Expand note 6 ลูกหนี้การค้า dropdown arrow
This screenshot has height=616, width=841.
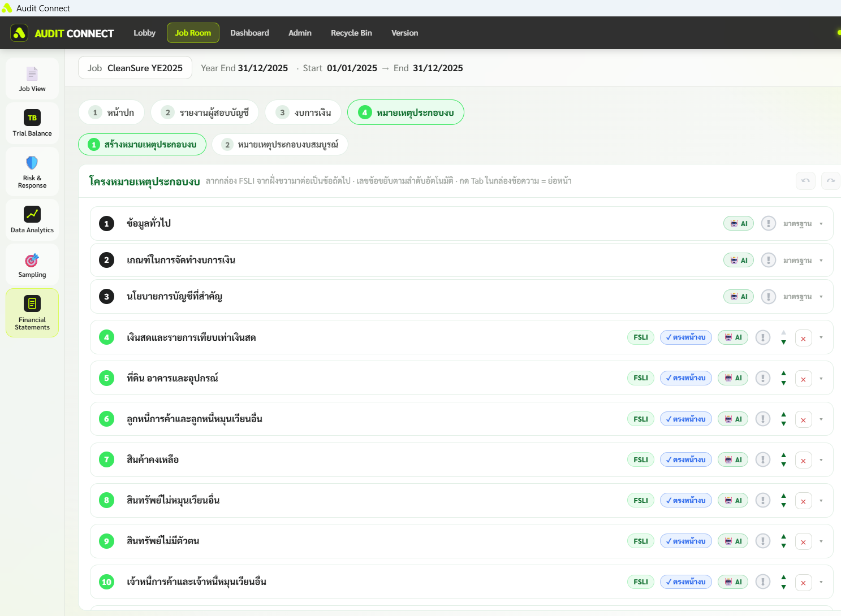(821, 419)
